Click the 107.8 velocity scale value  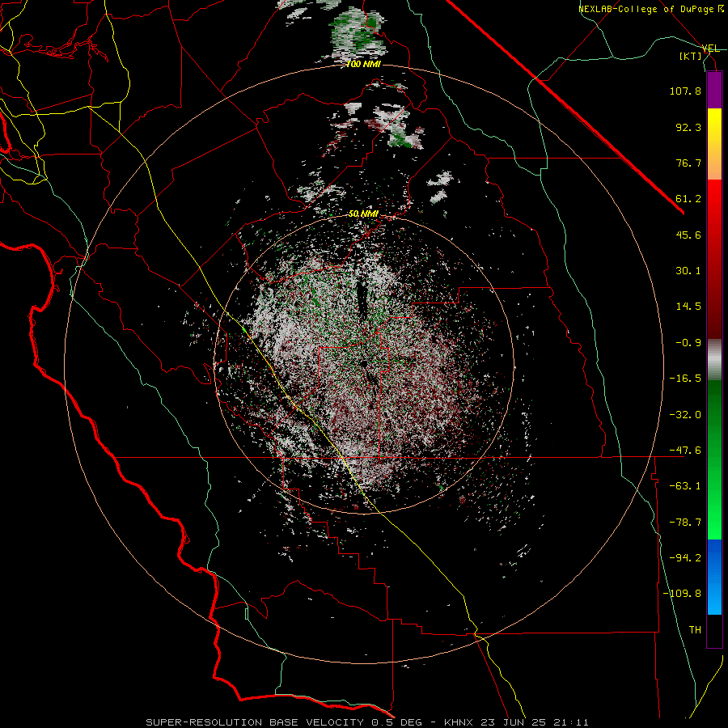685,91
